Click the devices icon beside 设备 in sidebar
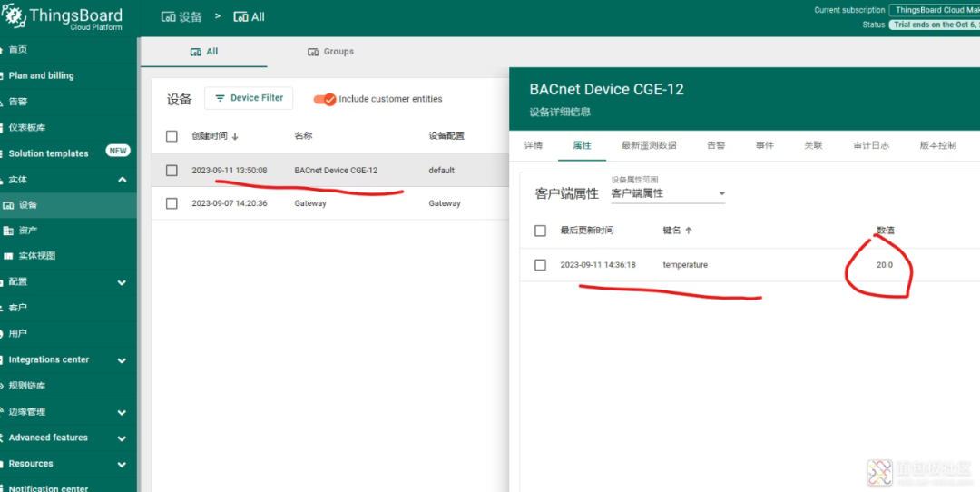The image size is (980, 492). tap(8, 205)
